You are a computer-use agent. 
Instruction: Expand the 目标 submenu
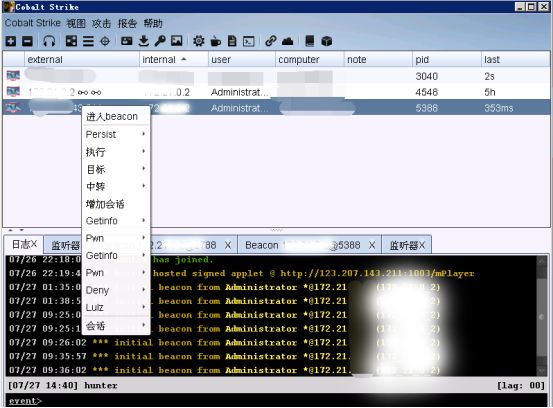point(116,169)
